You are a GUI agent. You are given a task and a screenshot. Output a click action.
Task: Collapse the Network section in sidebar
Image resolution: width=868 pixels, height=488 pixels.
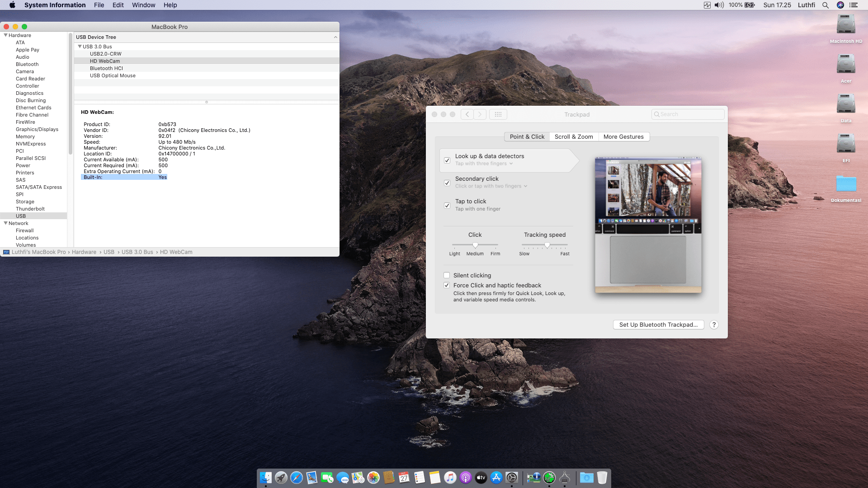tap(5, 223)
